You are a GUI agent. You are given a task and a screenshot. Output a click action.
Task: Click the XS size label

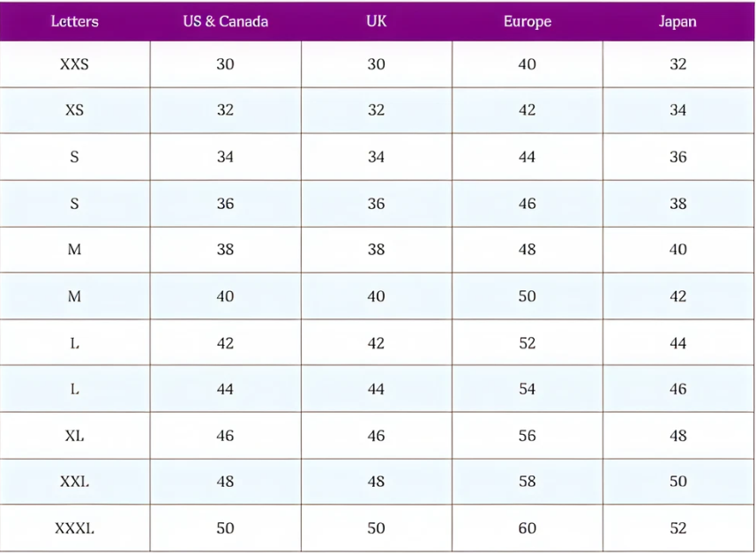[74, 111]
